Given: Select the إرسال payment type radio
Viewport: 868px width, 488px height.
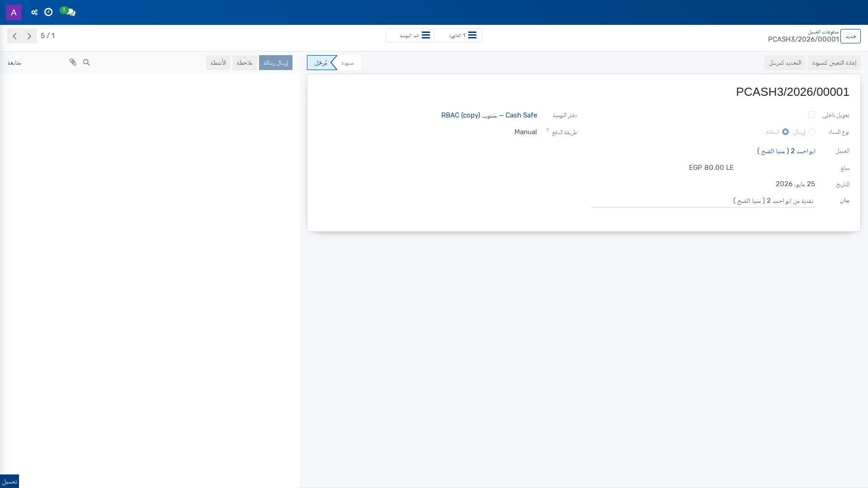Looking at the screenshot, I should tap(811, 132).
